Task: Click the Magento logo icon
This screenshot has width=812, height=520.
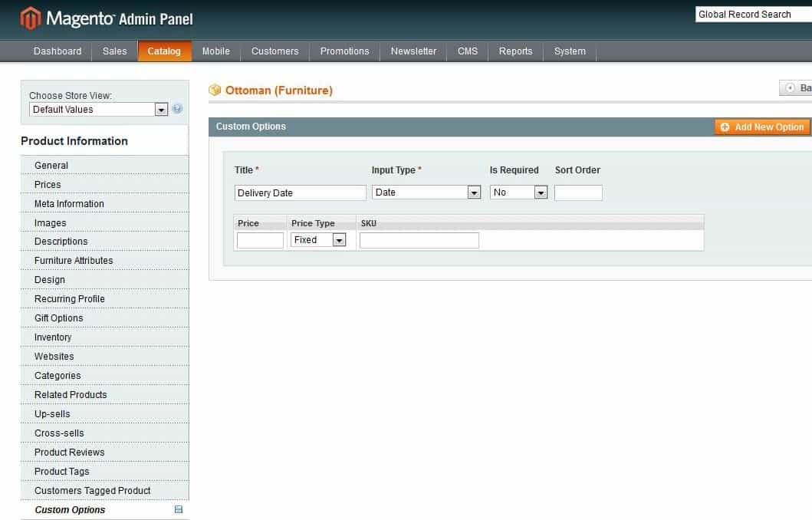Action: [30, 18]
